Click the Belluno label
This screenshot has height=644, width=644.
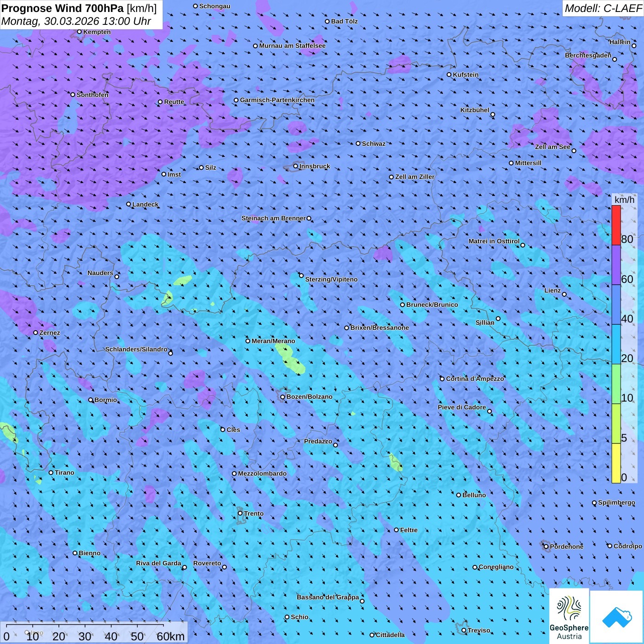click(x=474, y=495)
